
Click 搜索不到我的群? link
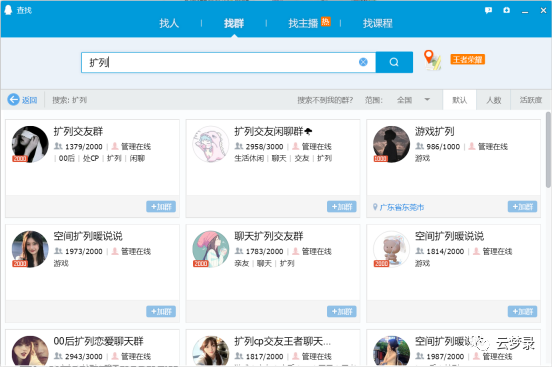tap(325, 100)
